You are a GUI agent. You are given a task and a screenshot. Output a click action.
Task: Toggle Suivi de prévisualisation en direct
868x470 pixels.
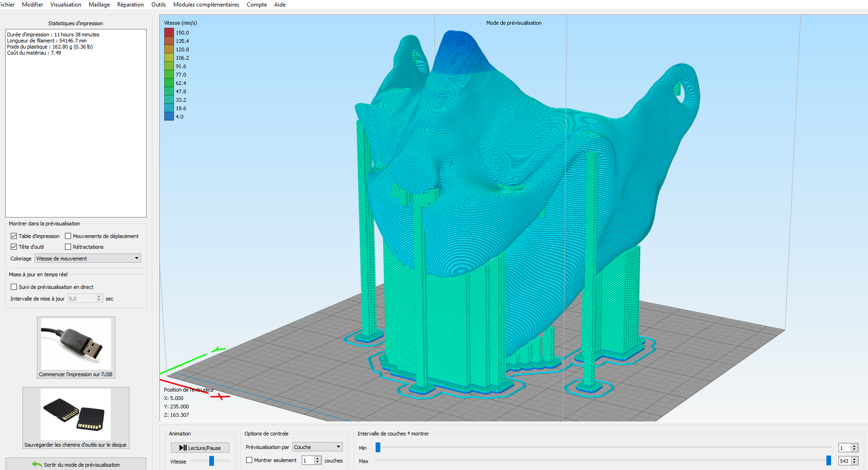coord(14,287)
